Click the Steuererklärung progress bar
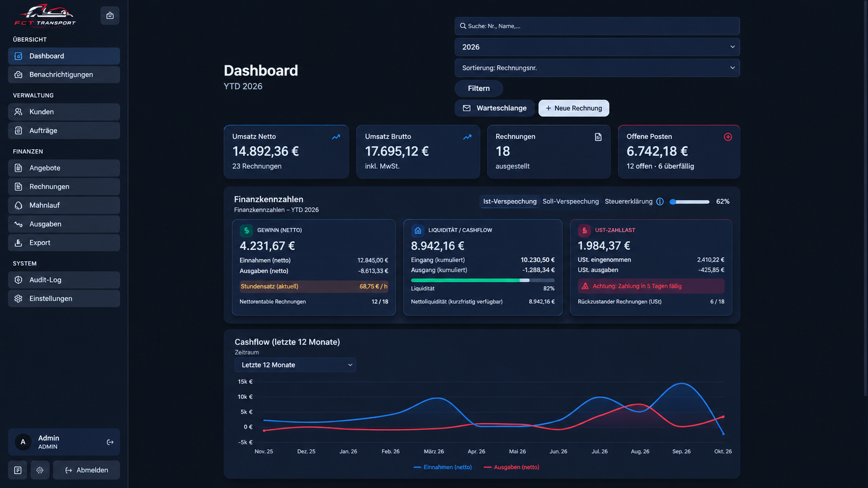Viewport: 868px width, 488px height. pyautogui.click(x=690, y=202)
